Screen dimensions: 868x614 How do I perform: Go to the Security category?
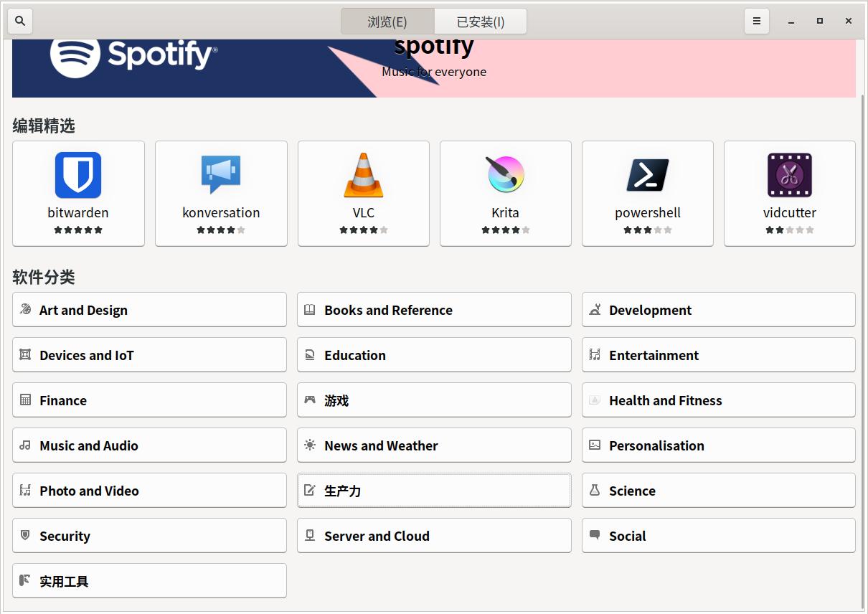149,536
